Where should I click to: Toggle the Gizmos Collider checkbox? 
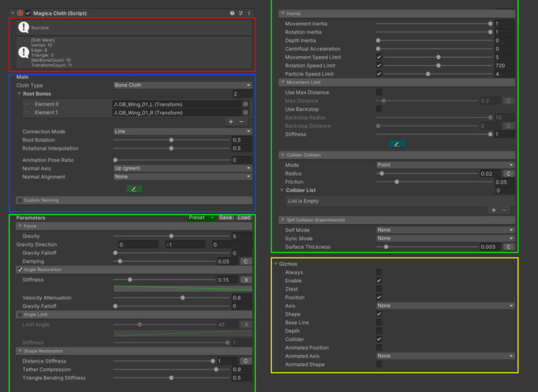click(379, 339)
